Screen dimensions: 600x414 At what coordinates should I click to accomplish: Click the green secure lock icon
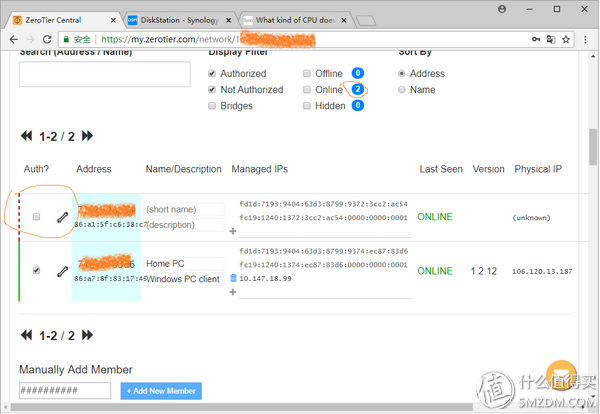pos(66,39)
